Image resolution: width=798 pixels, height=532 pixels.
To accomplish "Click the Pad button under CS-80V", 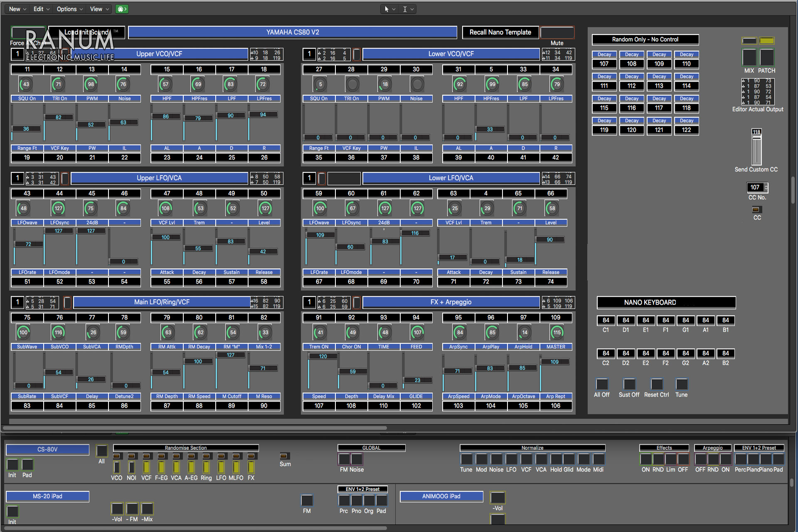I will point(27,465).
